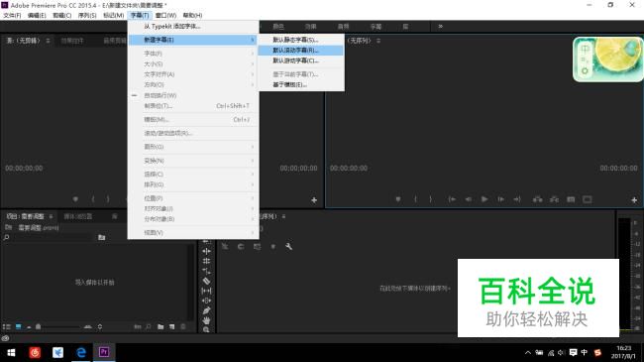
Task: Click Program monitor left timecode 00:00:00:00
Action: [349, 169]
